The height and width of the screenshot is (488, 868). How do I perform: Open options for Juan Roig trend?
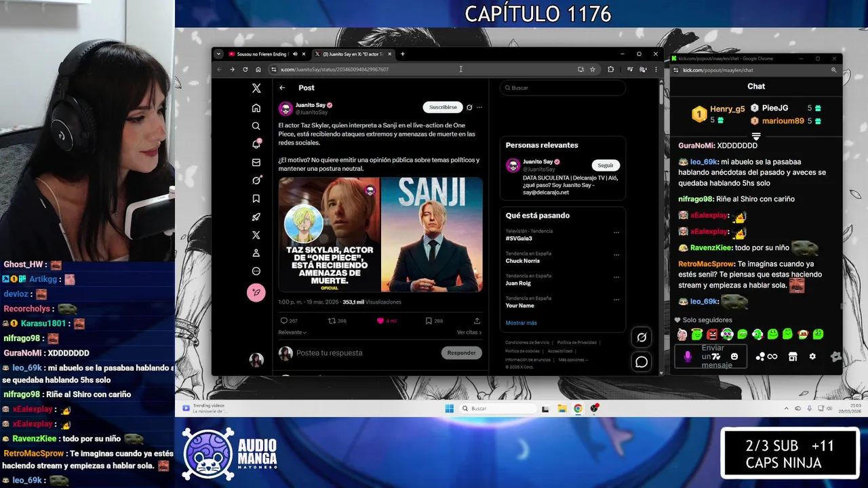pos(616,277)
